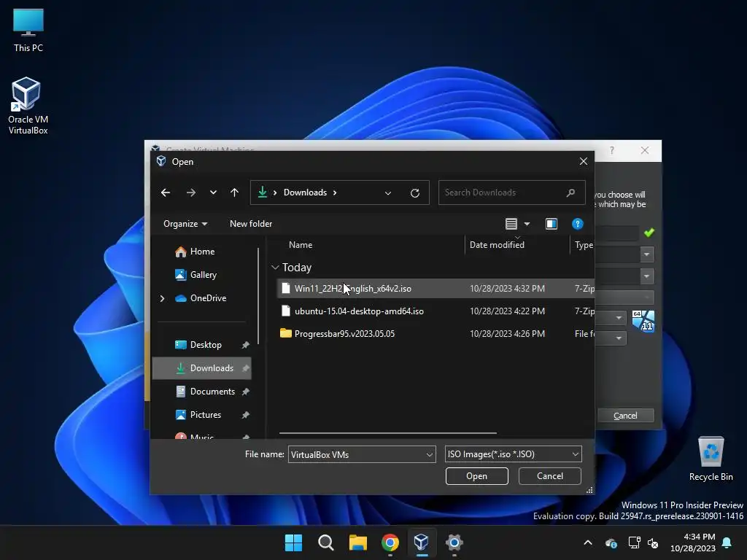Click the Open button
Screen dimensions: 747x560
pos(477,476)
